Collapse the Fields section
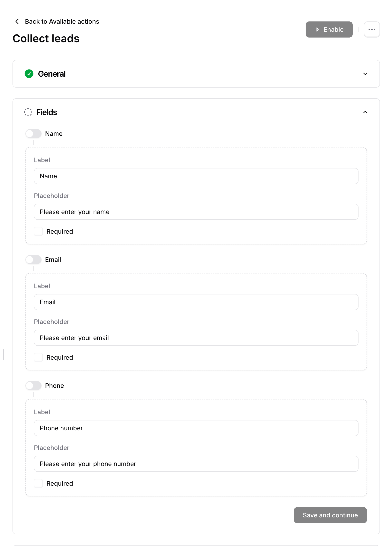The height and width of the screenshot is (546, 392). [x=365, y=112]
